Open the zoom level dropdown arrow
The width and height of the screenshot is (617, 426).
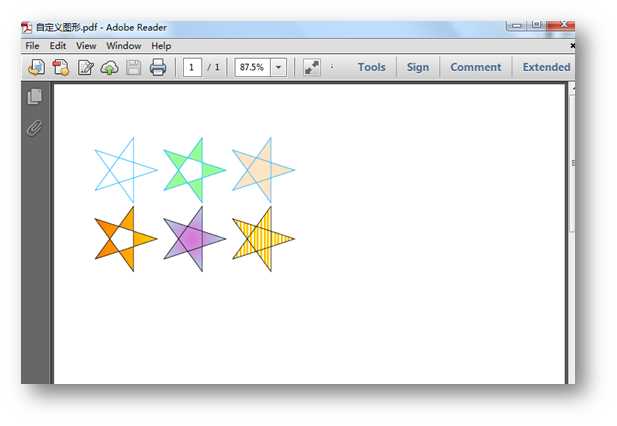[279, 67]
